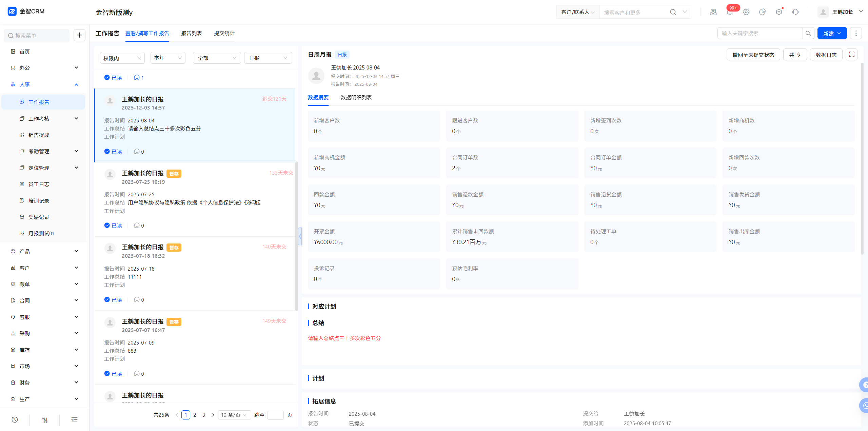Toggle 已读 status on the 2025-07-25 report
The image size is (868, 431).
[x=113, y=226]
